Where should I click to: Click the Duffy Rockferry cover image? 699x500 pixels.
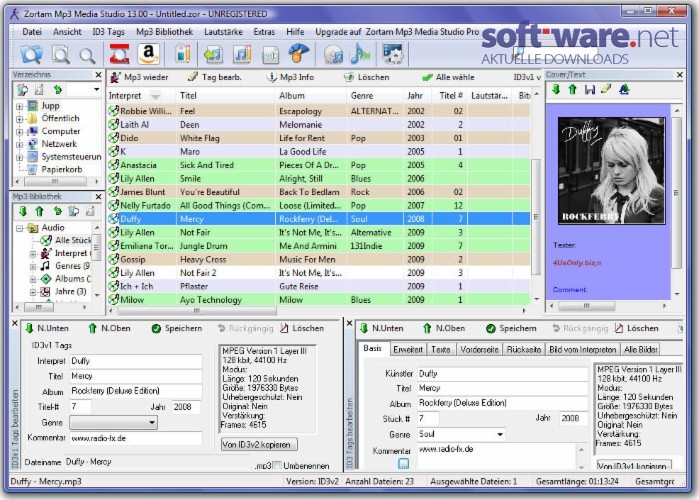pos(611,171)
